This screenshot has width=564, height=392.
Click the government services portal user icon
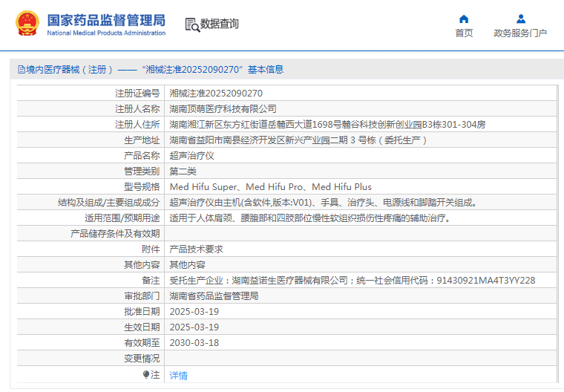tap(520, 19)
